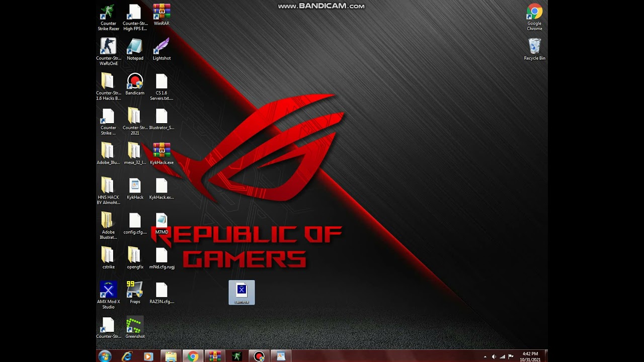Select the CS 1.6 Servers.txt file
The width and height of the screenshot is (644, 362).
click(162, 86)
